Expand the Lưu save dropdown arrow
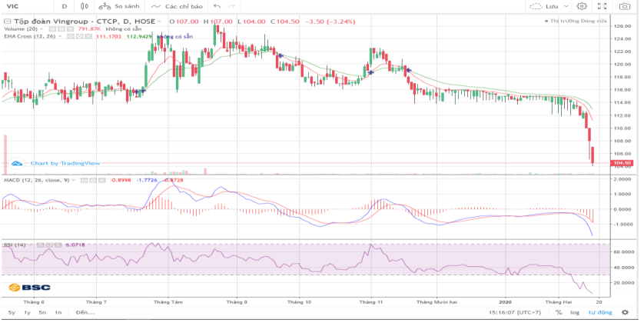The height and width of the screenshot is (323, 644). coord(566,7)
